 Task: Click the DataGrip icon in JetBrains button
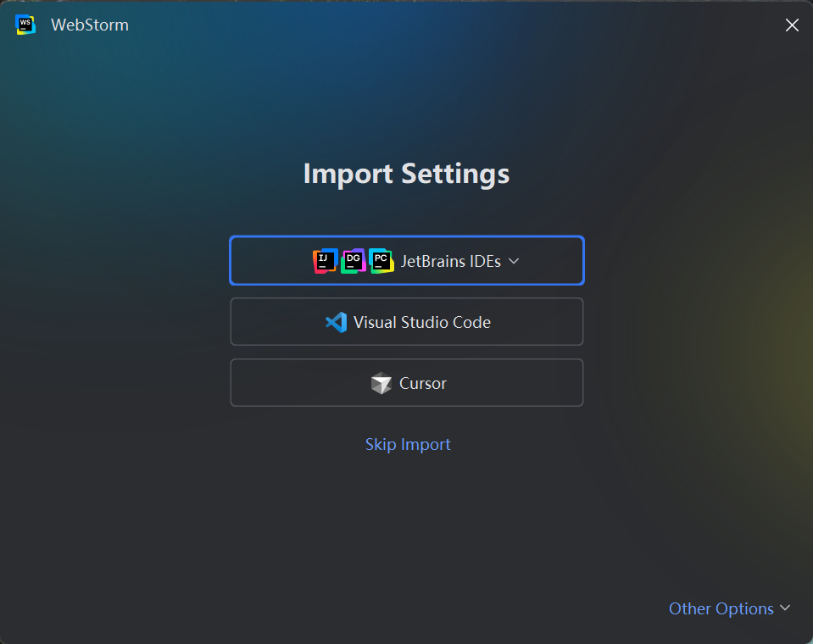click(354, 261)
